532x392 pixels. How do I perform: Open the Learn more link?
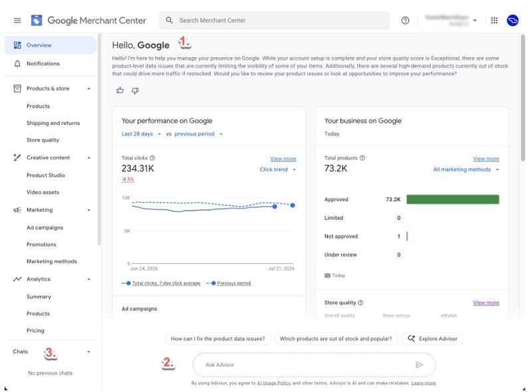tap(424, 383)
